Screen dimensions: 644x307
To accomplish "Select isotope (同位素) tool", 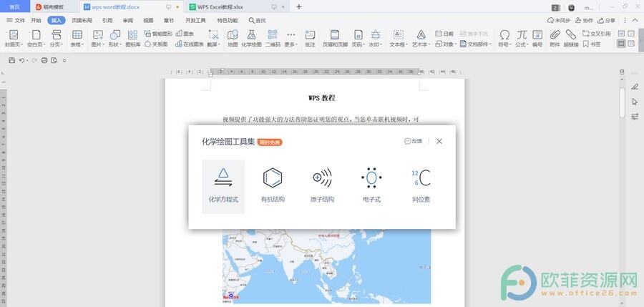I will coord(421,186).
